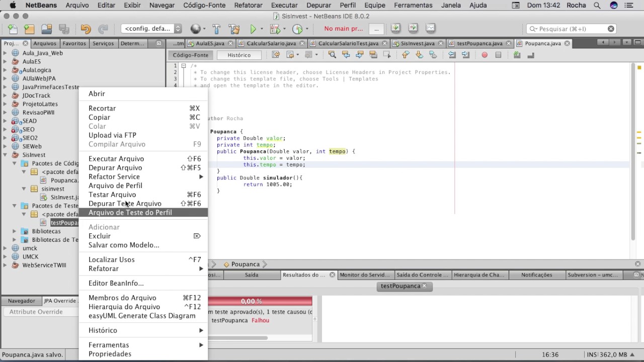
Task: Switch to the testPoupanca.java editor tab
Action: pos(479,44)
